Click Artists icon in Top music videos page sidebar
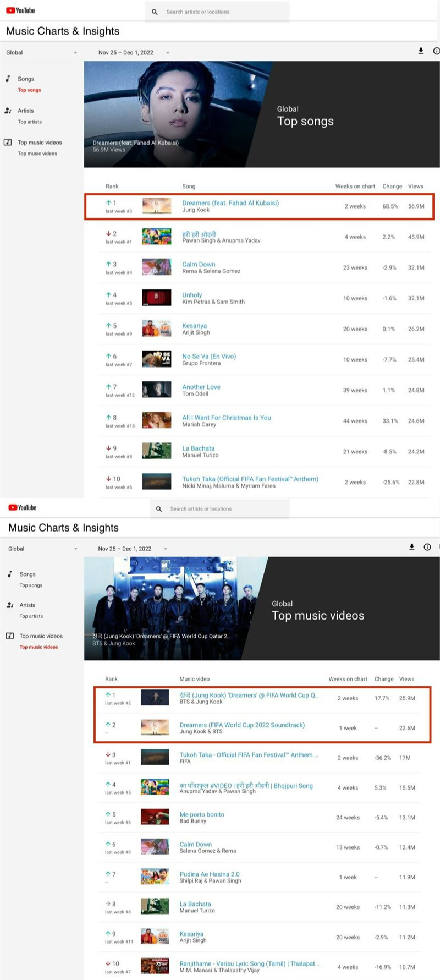This screenshot has height=980, width=440. click(10, 605)
